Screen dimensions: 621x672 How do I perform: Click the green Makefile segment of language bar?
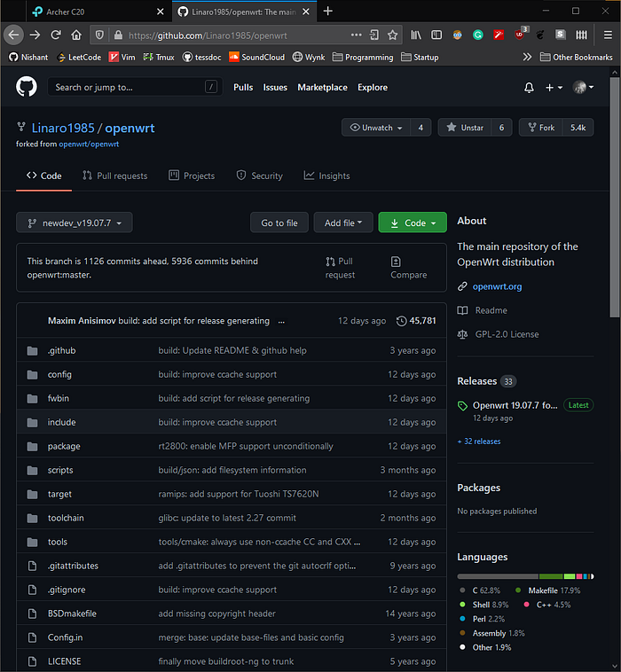pos(551,576)
